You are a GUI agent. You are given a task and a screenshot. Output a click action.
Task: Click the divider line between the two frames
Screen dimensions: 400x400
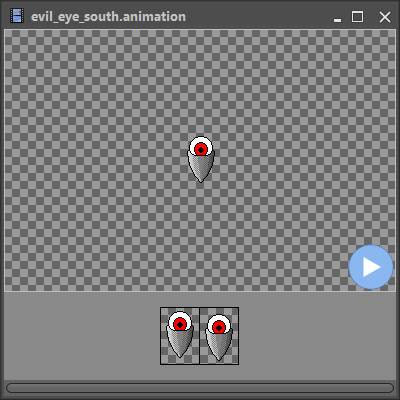pyautogui.click(x=199, y=336)
